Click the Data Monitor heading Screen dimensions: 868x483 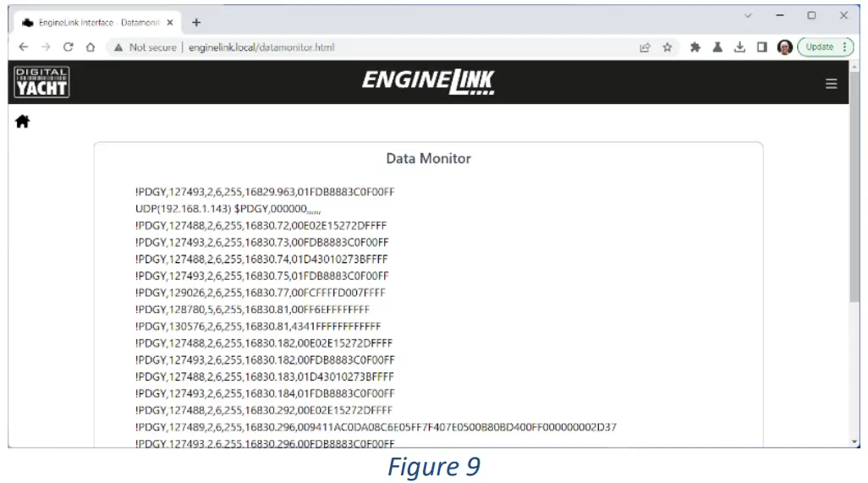pos(428,158)
